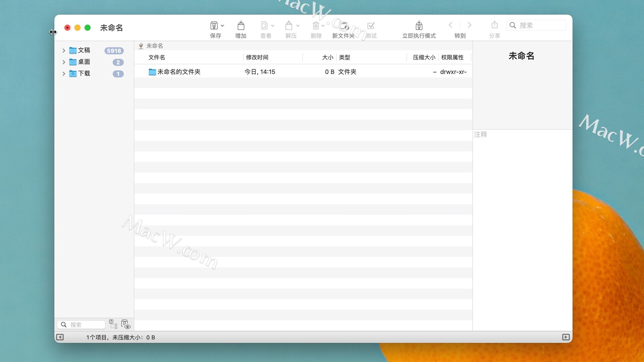644x362 pixels.
Task: Open the 解压 dropdown arrow
Action: click(x=298, y=26)
